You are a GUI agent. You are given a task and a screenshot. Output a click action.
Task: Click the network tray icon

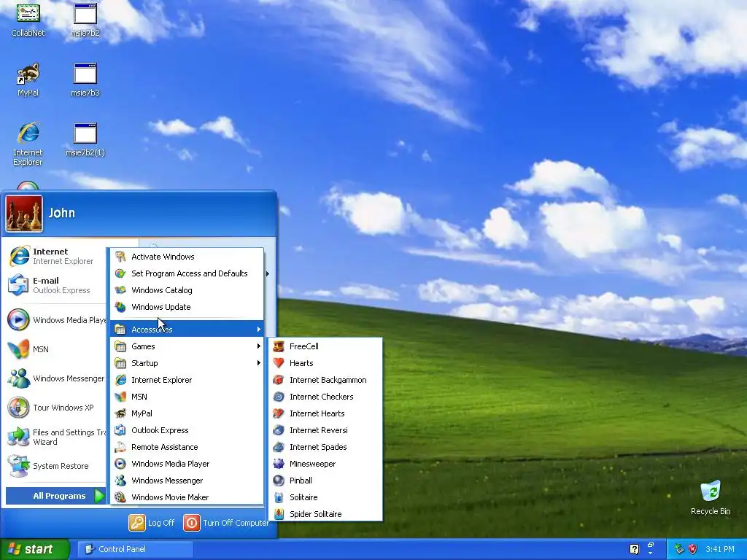679,549
